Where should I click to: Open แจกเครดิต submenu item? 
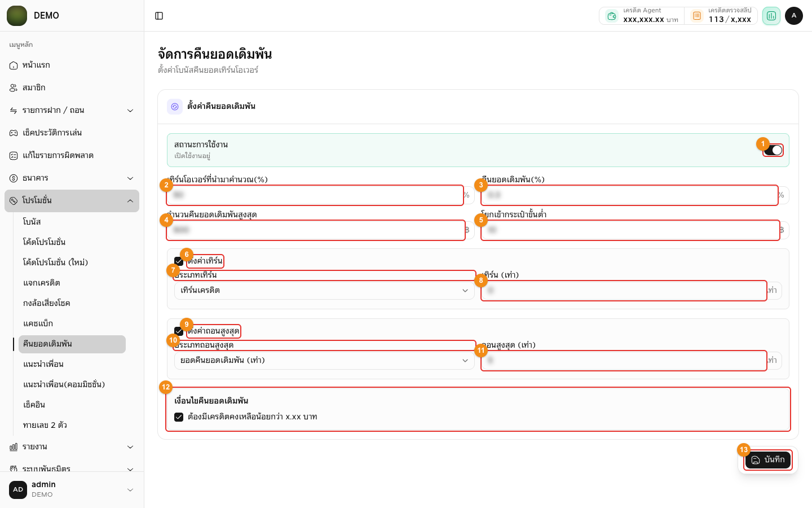(x=72, y=283)
